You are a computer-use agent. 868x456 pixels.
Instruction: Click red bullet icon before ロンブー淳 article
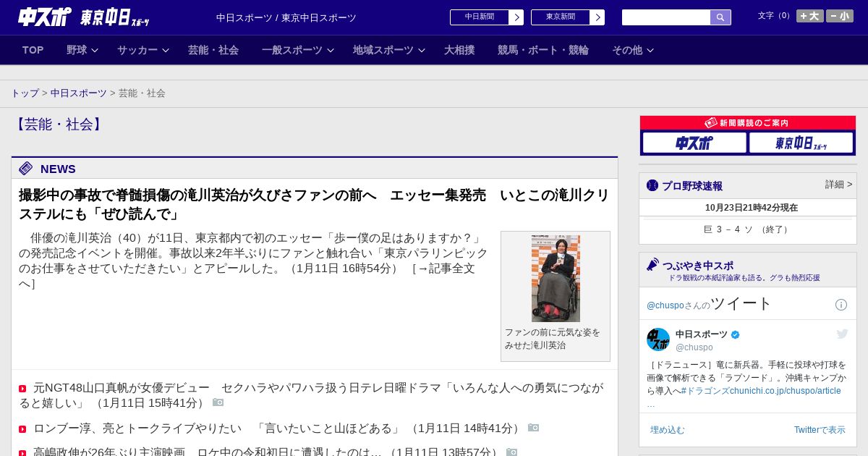point(22,429)
